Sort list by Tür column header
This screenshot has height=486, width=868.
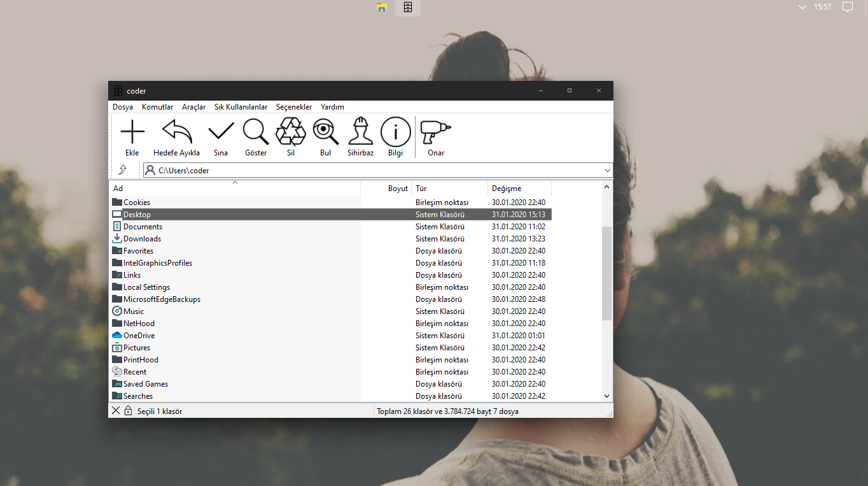pos(421,189)
